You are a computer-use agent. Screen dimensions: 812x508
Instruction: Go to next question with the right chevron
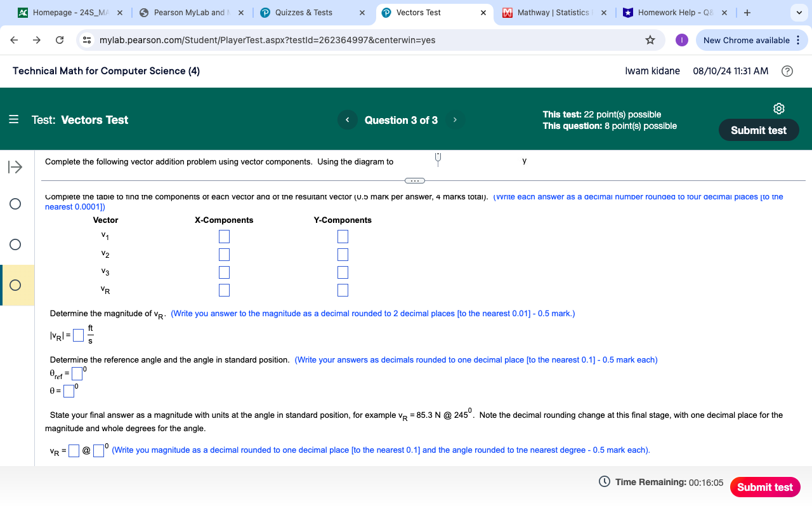tap(455, 119)
